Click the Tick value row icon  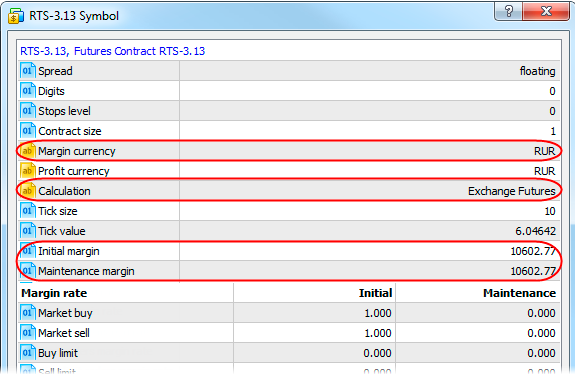[x=28, y=231]
